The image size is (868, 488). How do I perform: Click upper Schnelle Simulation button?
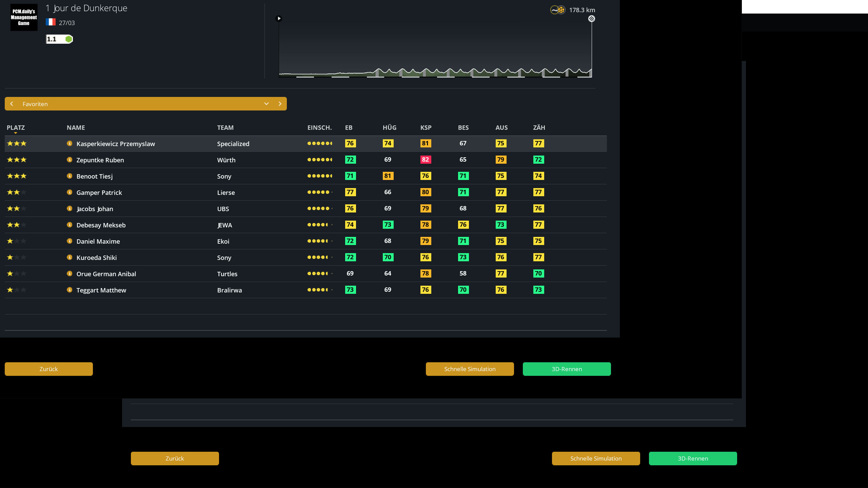tap(470, 369)
